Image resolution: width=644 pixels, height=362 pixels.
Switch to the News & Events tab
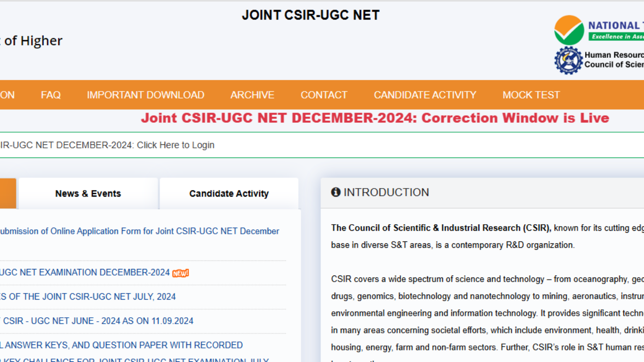88,193
